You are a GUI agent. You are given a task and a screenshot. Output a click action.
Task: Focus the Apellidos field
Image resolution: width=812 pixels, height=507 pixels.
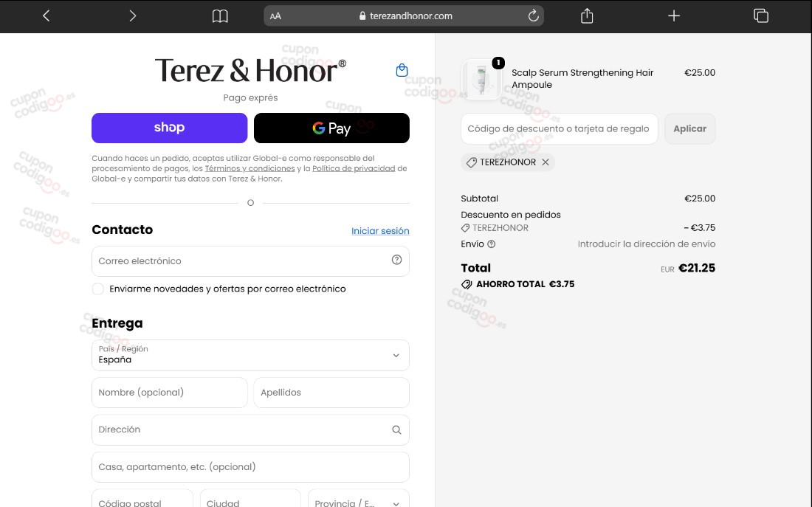(331, 393)
